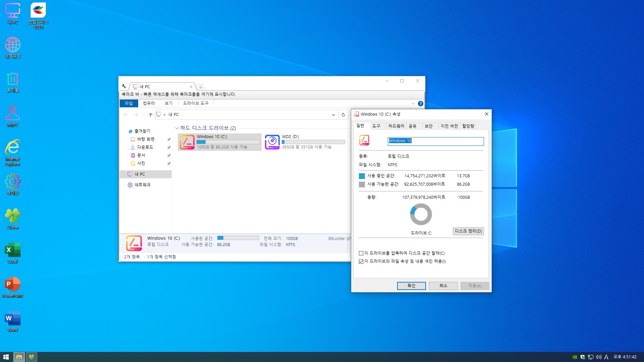This screenshot has width=644, height=362.
Task: Select the PowerPoint desktop icon
Action: (x=13, y=287)
